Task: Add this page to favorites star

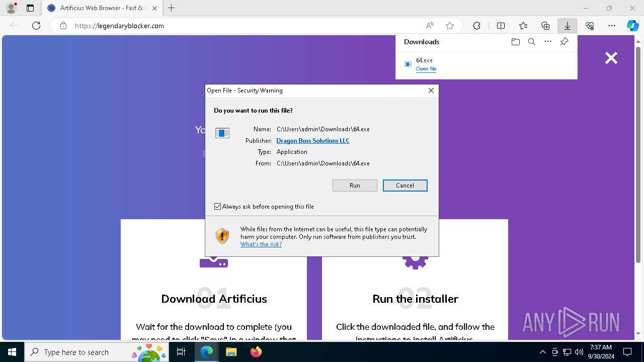Action: 450,26
